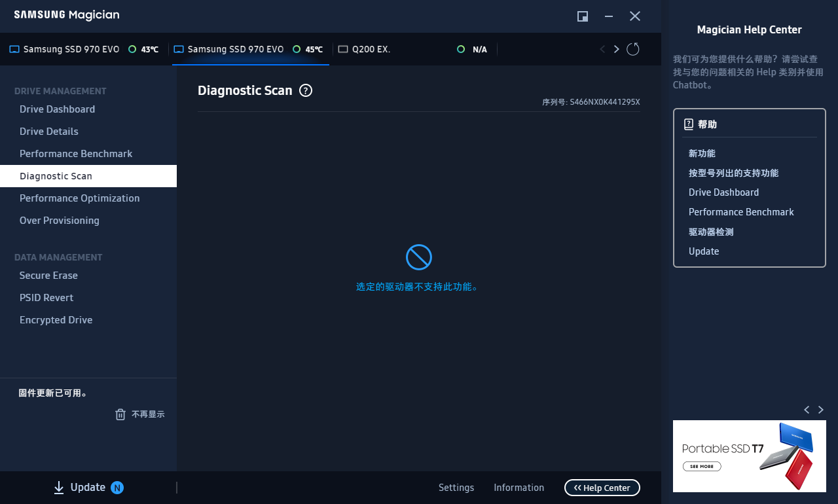
Task: Click the dual-pane layout icon in titlebar
Action: (582, 16)
